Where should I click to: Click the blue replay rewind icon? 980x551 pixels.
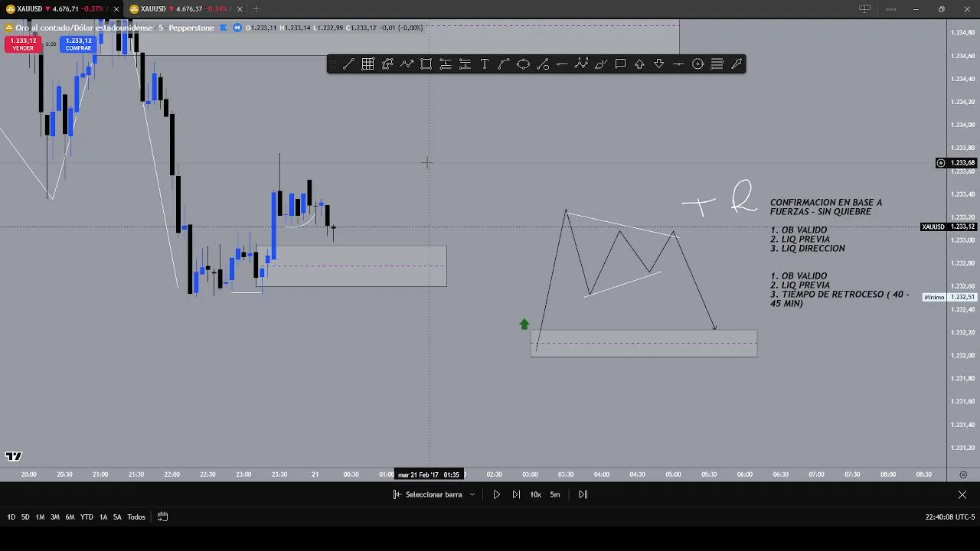(237, 28)
